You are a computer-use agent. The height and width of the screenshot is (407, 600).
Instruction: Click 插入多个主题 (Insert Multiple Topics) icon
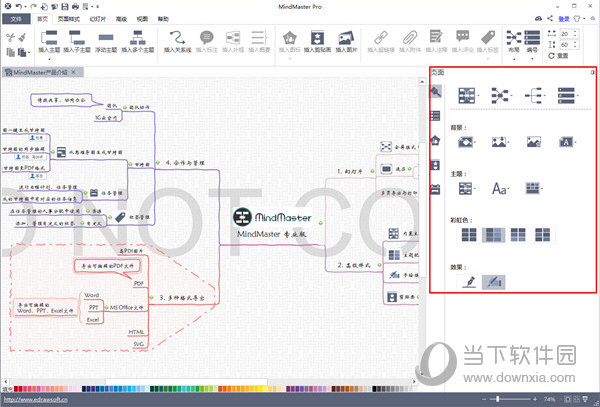tap(137, 38)
